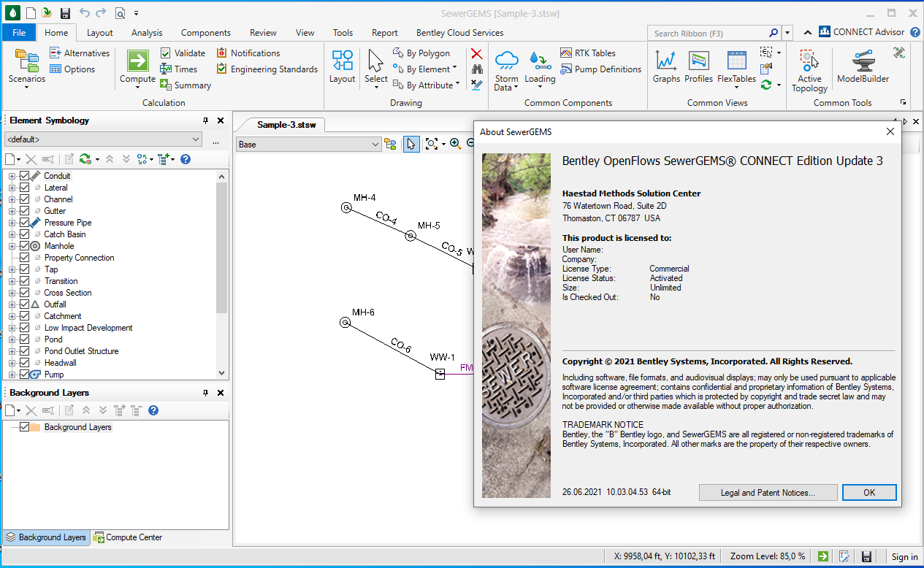Click in the Search Ribbon field
924x568 pixels.
coord(708,33)
